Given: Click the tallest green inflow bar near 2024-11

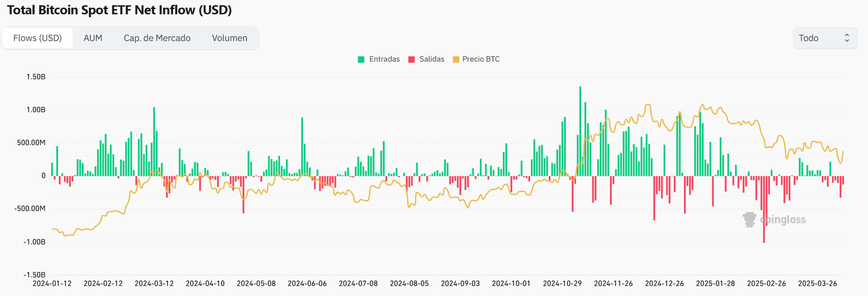Looking at the screenshot, I should click(x=580, y=131).
